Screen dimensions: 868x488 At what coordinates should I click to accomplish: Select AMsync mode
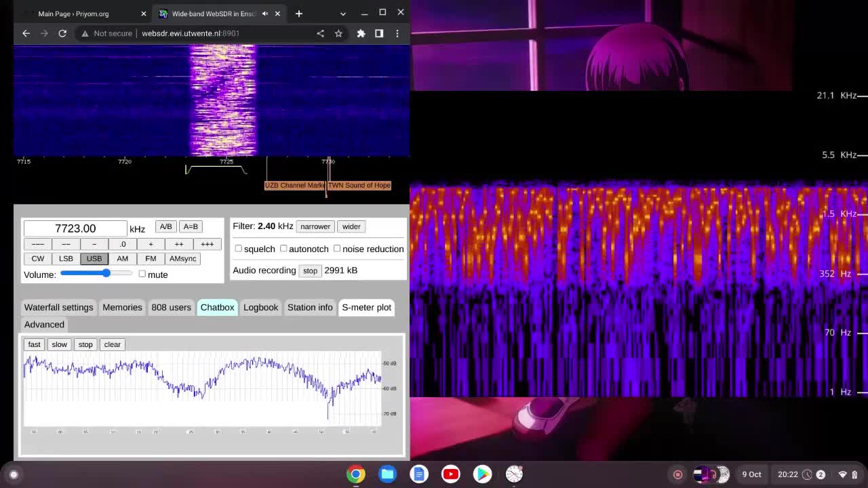[182, 258]
